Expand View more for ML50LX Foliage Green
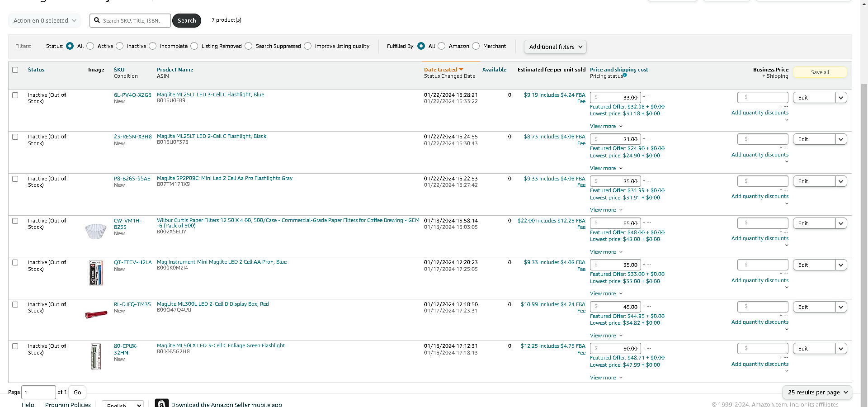This screenshot has width=868, height=407. (606, 378)
